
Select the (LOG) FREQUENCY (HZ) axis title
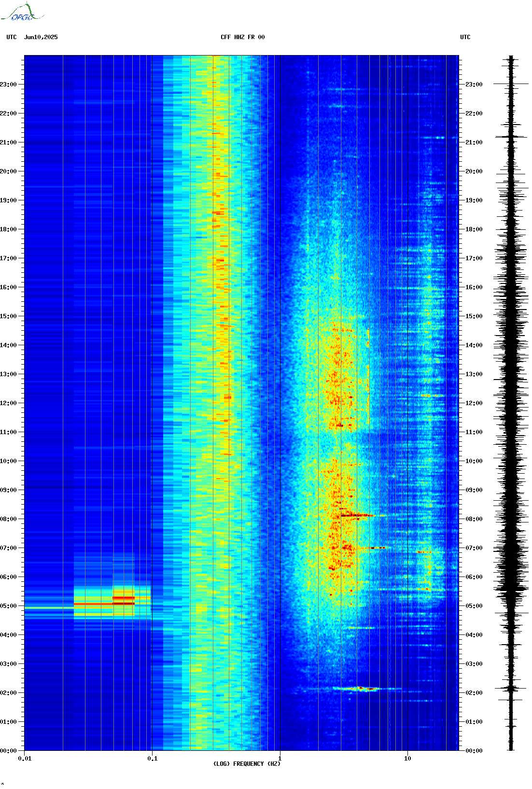[x=247, y=764]
